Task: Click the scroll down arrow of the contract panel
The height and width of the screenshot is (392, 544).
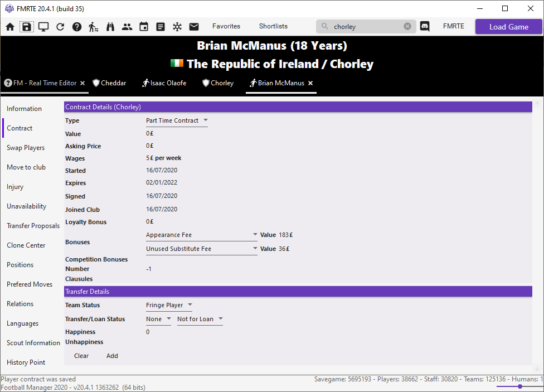Action: coord(537,369)
